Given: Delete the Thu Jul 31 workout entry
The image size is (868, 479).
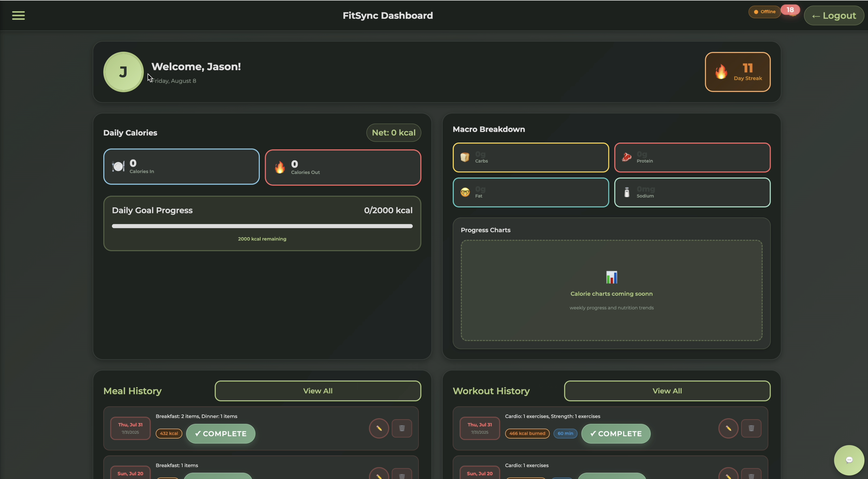Looking at the screenshot, I should click(x=751, y=428).
